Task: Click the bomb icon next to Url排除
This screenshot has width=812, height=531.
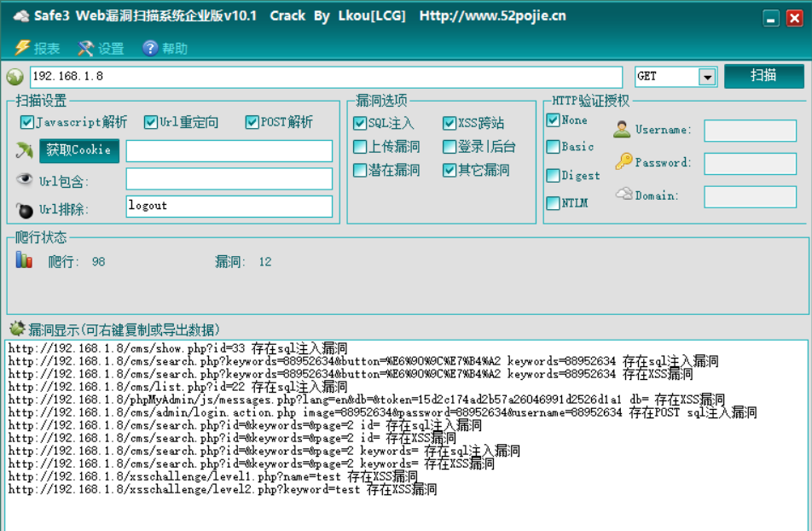Action: tap(24, 210)
